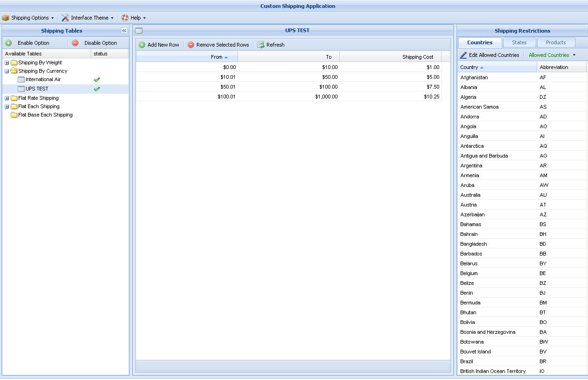
Task: Click the red Remove Selected Rows icon
Action: (x=191, y=45)
